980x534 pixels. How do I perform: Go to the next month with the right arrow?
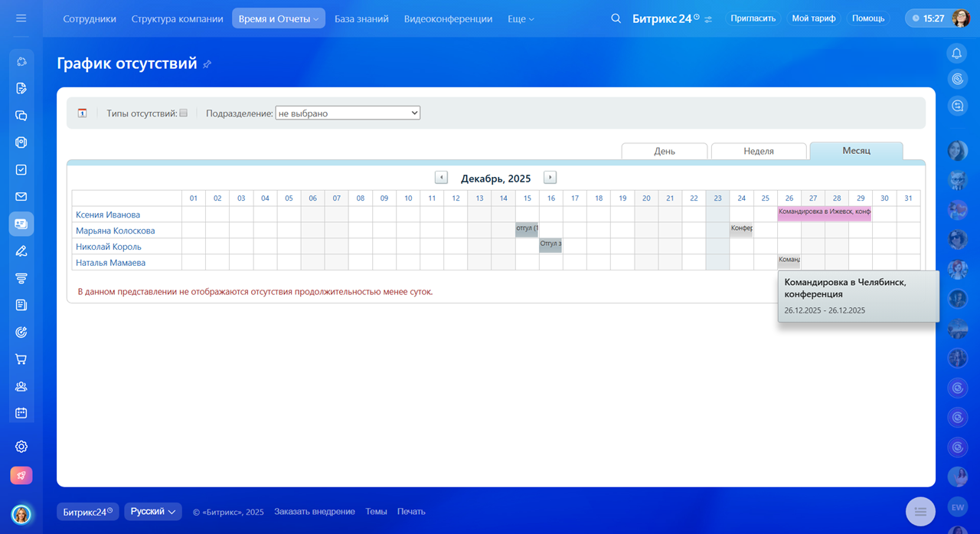(x=550, y=178)
